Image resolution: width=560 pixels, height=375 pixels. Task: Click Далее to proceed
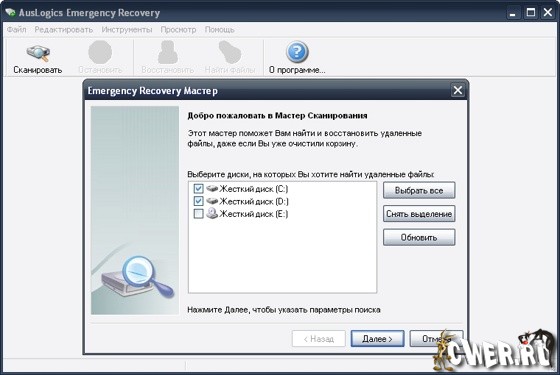click(378, 339)
